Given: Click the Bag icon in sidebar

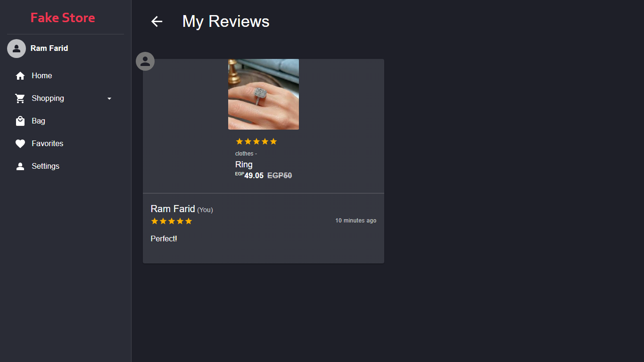Looking at the screenshot, I should click(x=20, y=121).
